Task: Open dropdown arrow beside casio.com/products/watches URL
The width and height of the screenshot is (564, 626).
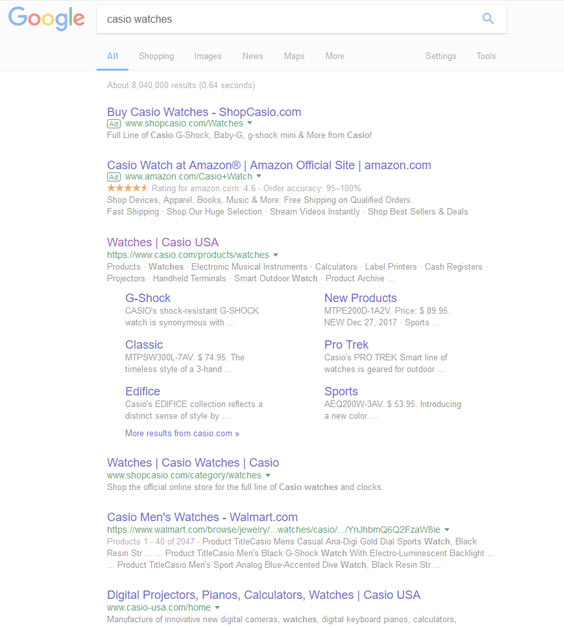Action: pyautogui.click(x=275, y=255)
